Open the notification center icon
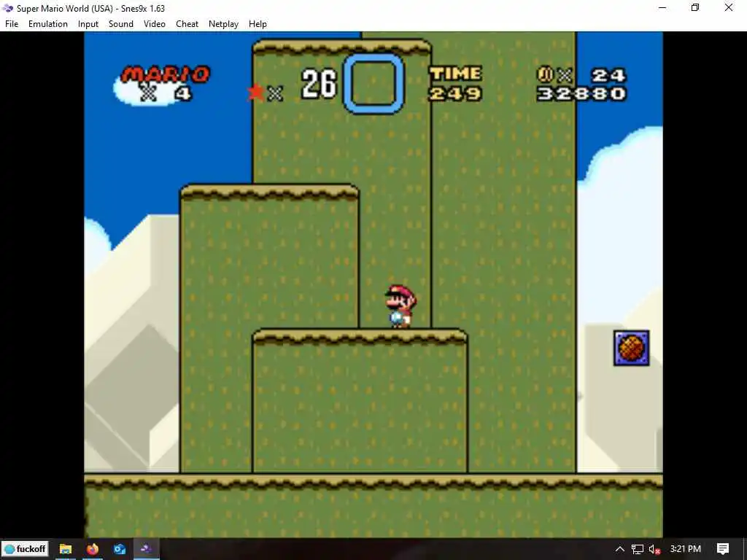Screen dimensions: 747x560 [x=723, y=549]
